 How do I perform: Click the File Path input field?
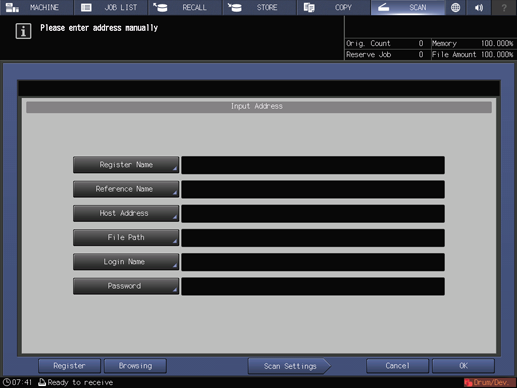[313, 238]
